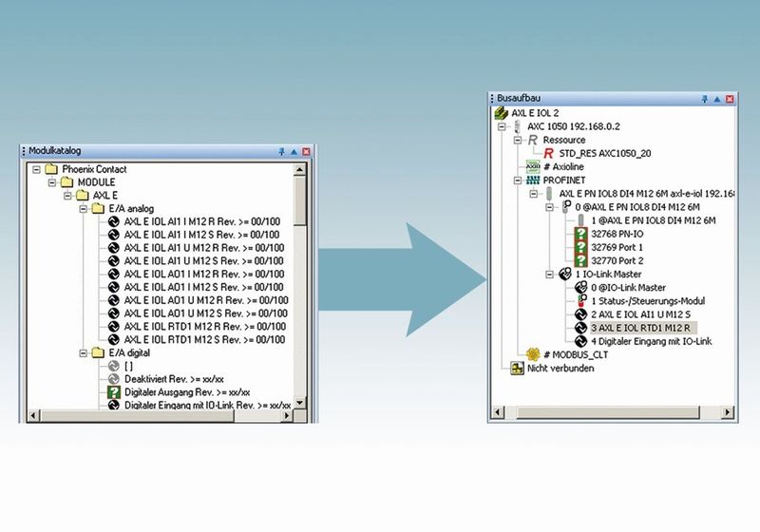Click the question mark icon beside 32768 PN-IO
Image resolution: width=760 pixels, height=532 pixels.
coord(580,234)
